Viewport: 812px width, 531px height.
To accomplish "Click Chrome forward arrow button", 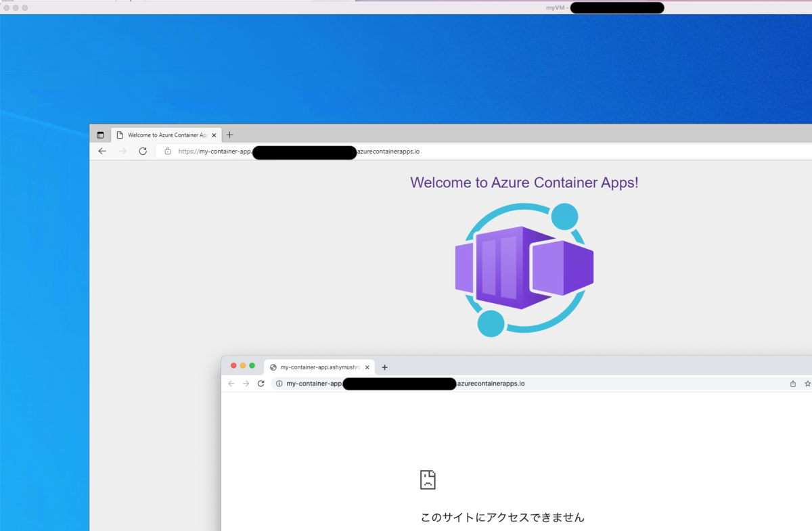I will pyautogui.click(x=246, y=384).
